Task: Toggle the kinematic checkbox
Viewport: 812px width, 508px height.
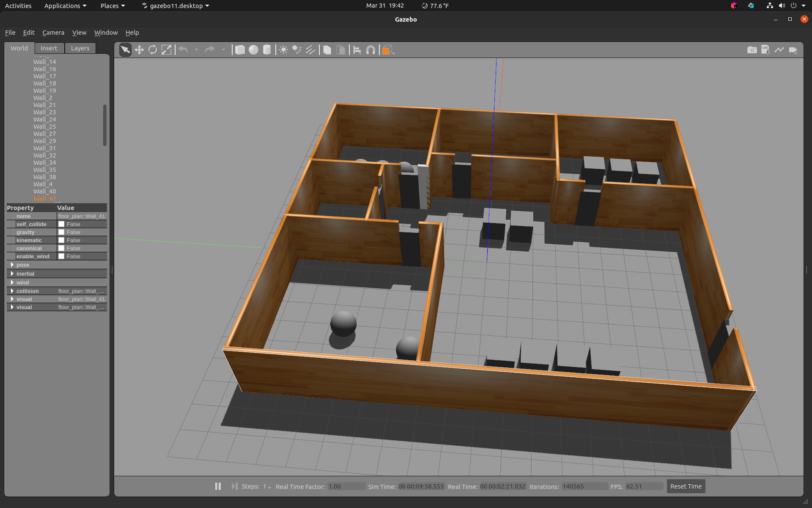Action: pos(61,240)
